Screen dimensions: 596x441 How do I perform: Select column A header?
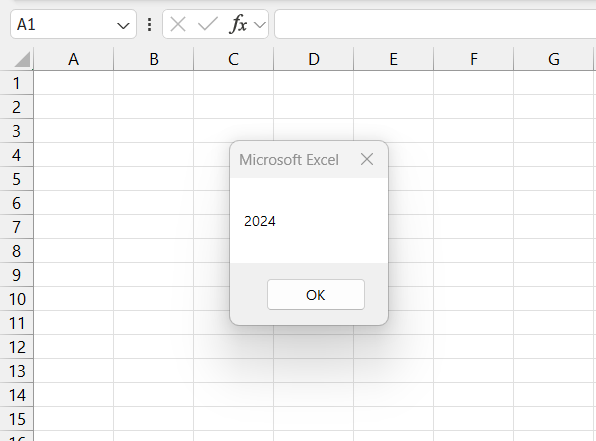(x=73, y=59)
